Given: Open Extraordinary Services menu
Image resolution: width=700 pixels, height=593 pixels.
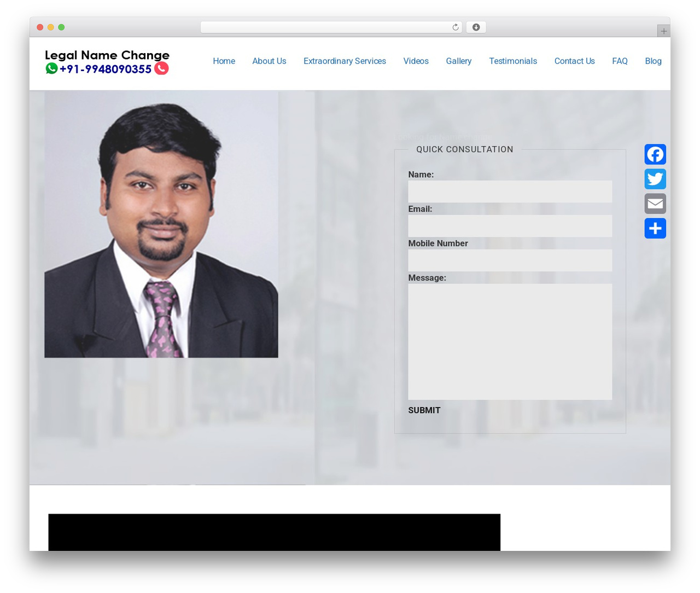Looking at the screenshot, I should tap(345, 61).
